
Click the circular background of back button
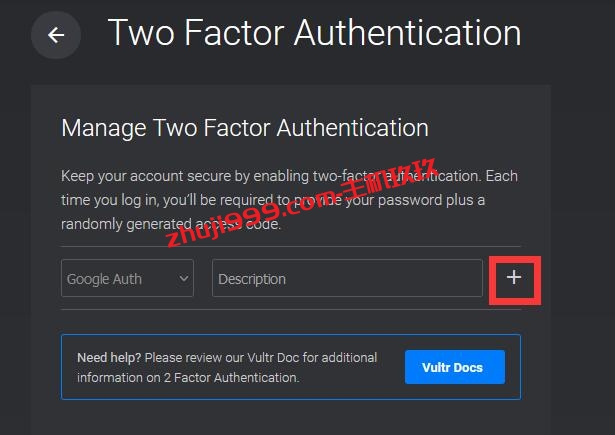click(56, 35)
